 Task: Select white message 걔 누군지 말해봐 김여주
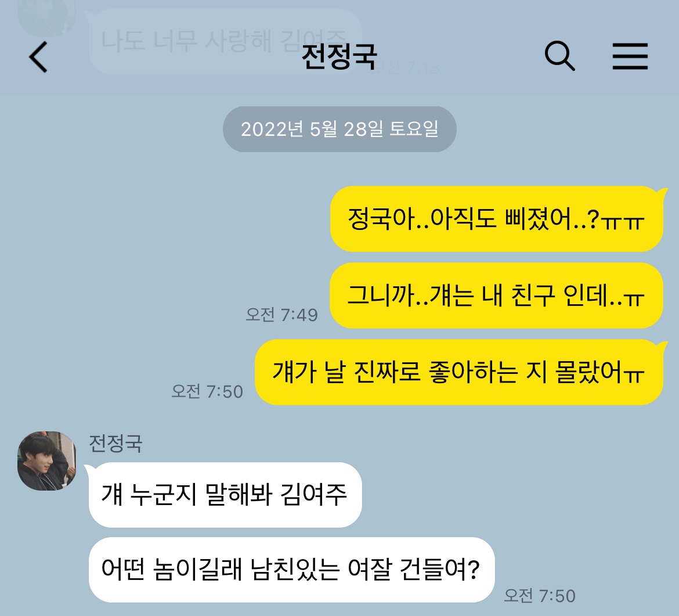(225, 495)
